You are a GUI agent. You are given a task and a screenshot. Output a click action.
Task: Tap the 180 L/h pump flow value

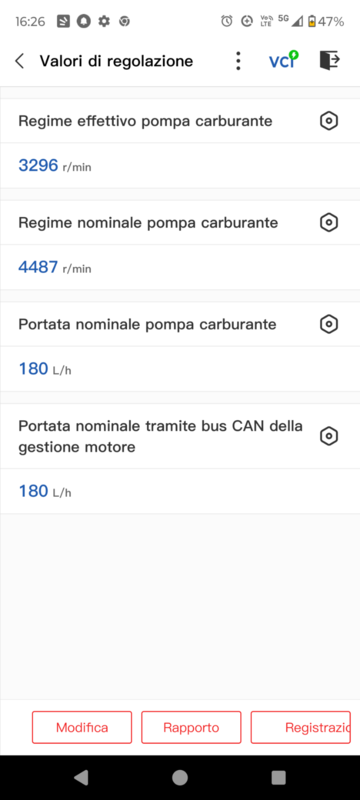click(45, 368)
